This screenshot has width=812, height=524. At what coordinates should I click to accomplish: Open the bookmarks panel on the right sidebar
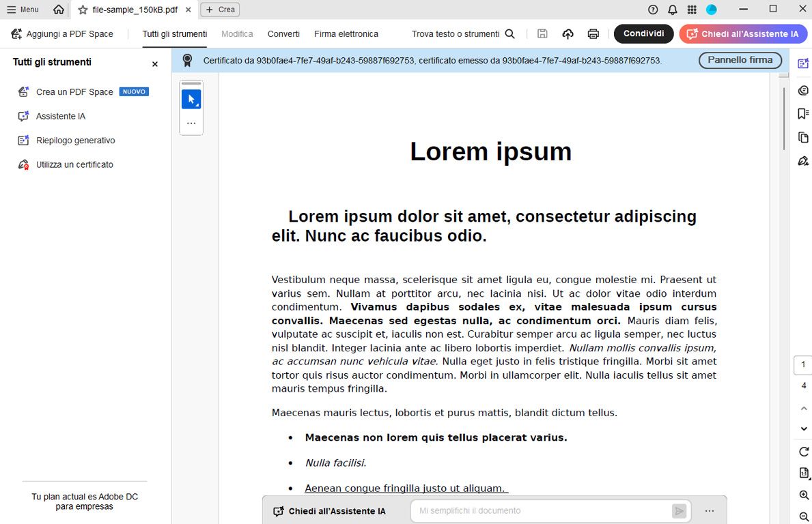pyautogui.click(x=803, y=113)
